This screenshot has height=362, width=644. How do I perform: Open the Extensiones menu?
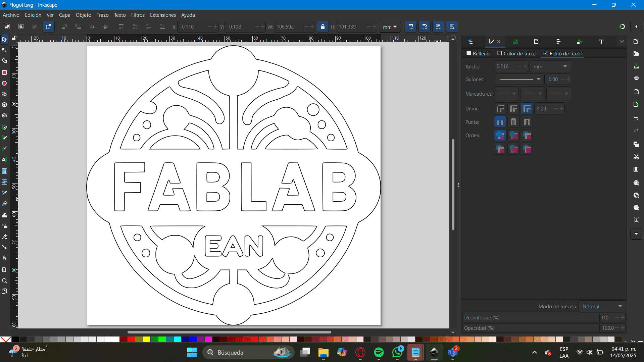(x=163, y=15)
